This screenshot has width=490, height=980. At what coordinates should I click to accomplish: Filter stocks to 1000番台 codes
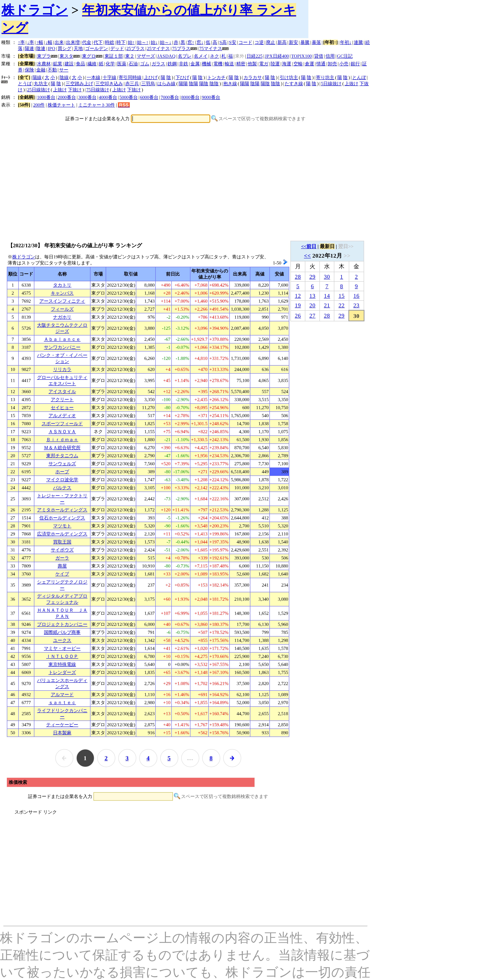(46, 97)
